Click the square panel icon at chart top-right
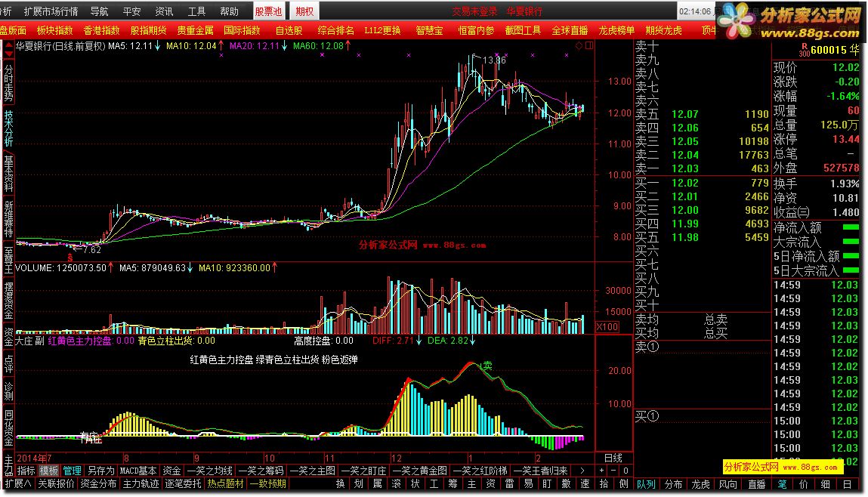The width and height of the screenshot is (868, 497). [589, 46]
